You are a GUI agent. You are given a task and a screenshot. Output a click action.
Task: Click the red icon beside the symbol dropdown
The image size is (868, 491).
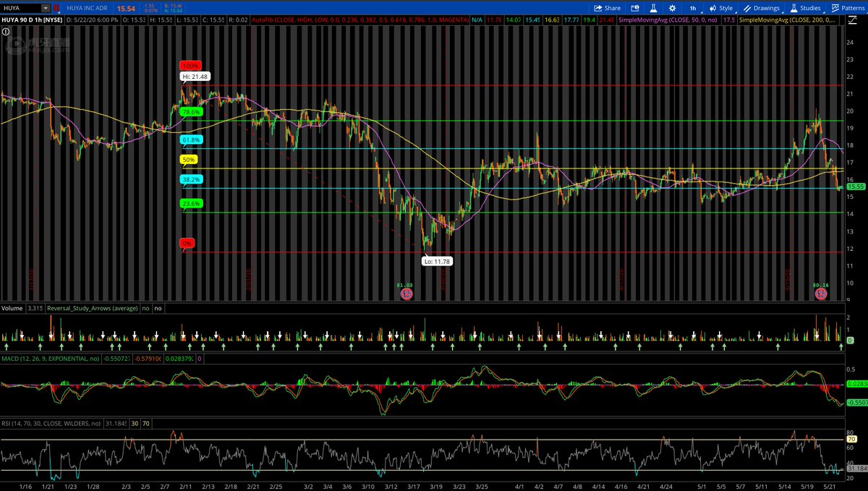[x=57, y=8]
